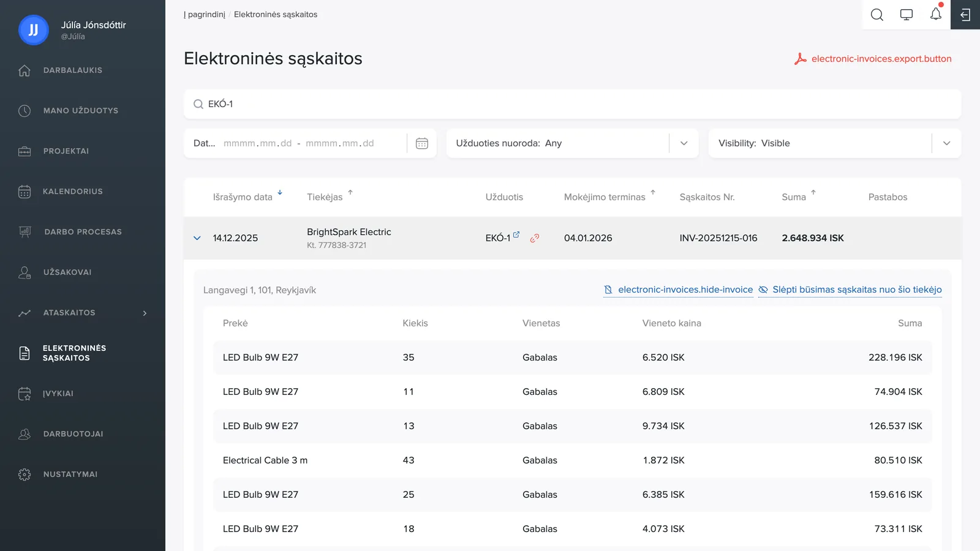The height and width of the screenshot is (551, 980).
Task: Click invoice number INV-20251215-016
Action: click(x=718, y=238)
